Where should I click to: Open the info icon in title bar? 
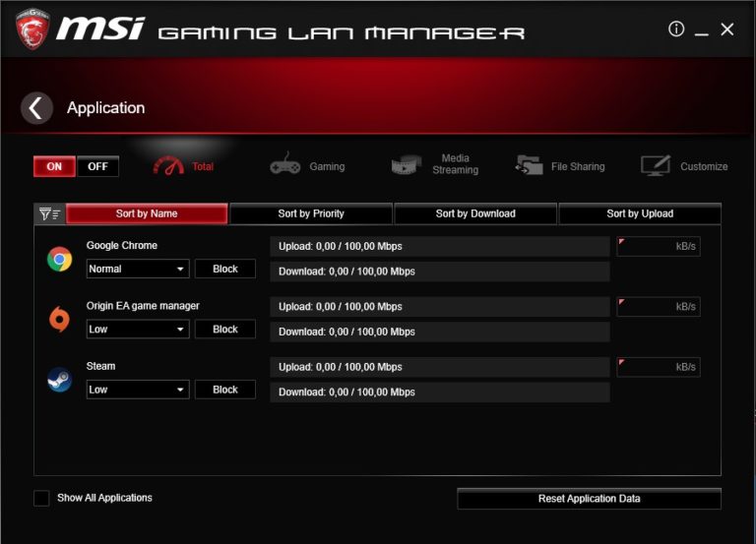click(x=676, y=29)
